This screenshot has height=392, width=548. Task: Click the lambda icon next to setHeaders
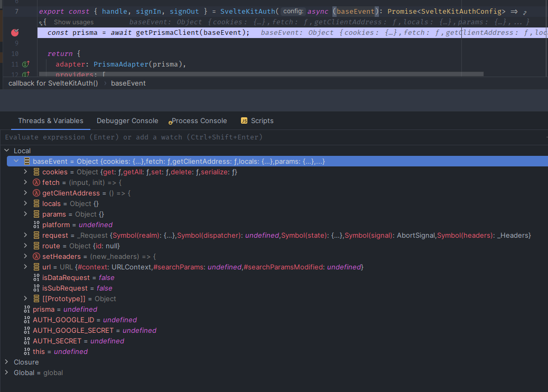[36, 256]
